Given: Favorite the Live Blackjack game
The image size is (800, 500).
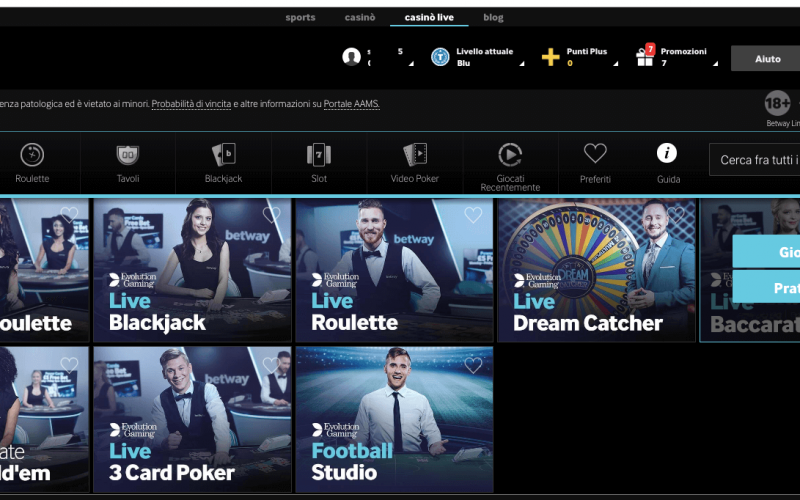Looking at the screenshot, I should coord(271,215).
